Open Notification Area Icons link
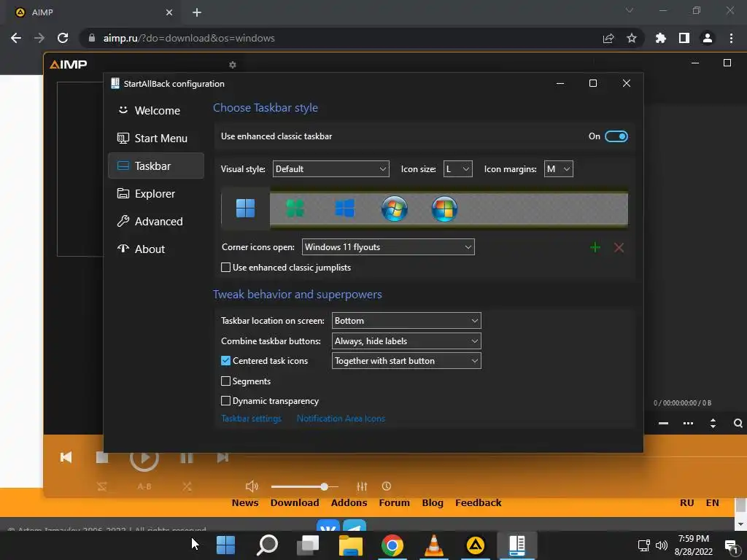747x560 pixels. 341,419
